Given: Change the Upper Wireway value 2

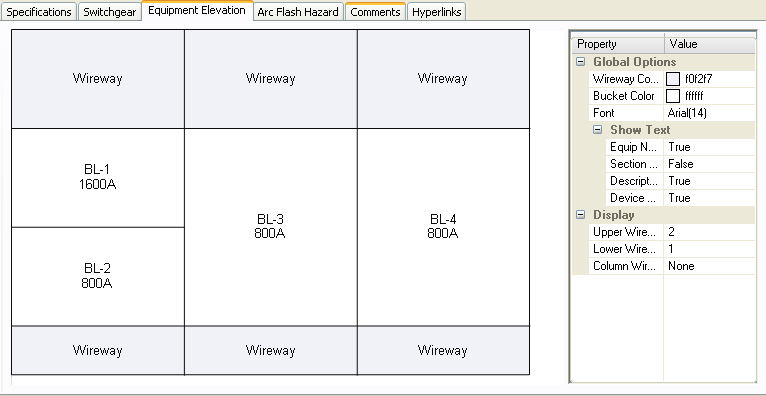Looking at the screenshot, I should point(709,232).
